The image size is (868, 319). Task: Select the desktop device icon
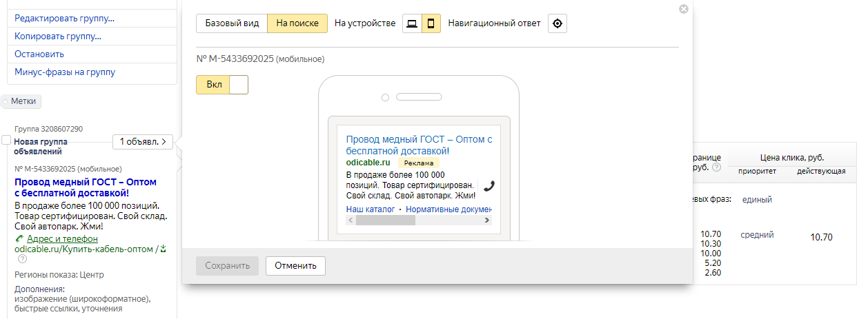(412, 23)
